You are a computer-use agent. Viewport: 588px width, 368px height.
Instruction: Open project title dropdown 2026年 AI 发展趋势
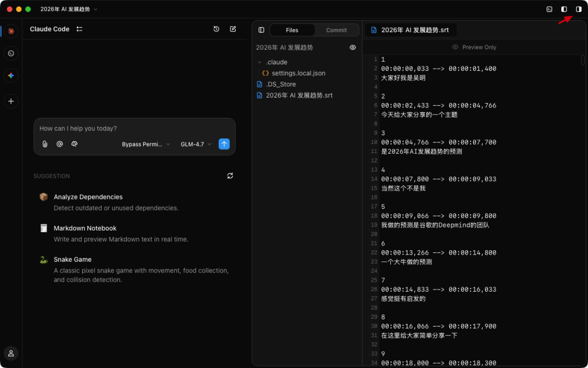click(x=69, y=9)
